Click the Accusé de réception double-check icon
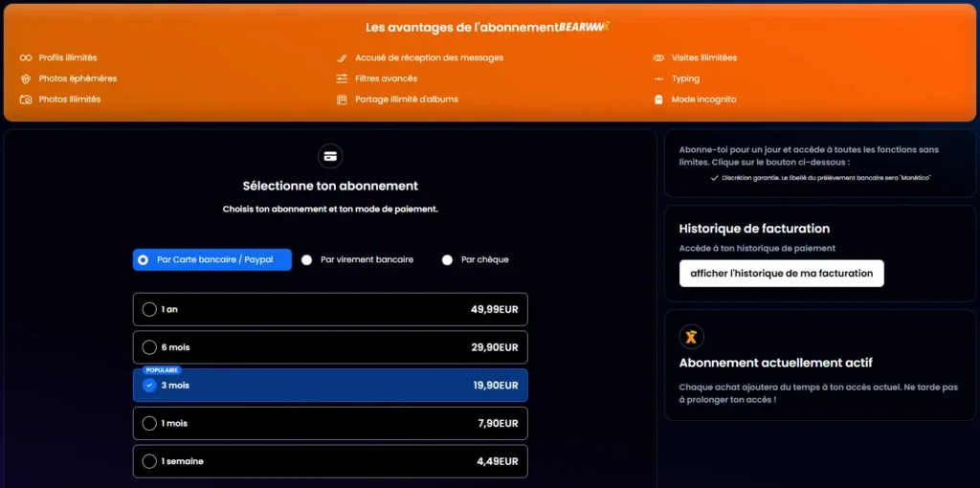The height and width of the screenshot is (488, 980). click(x=342, y=57)
